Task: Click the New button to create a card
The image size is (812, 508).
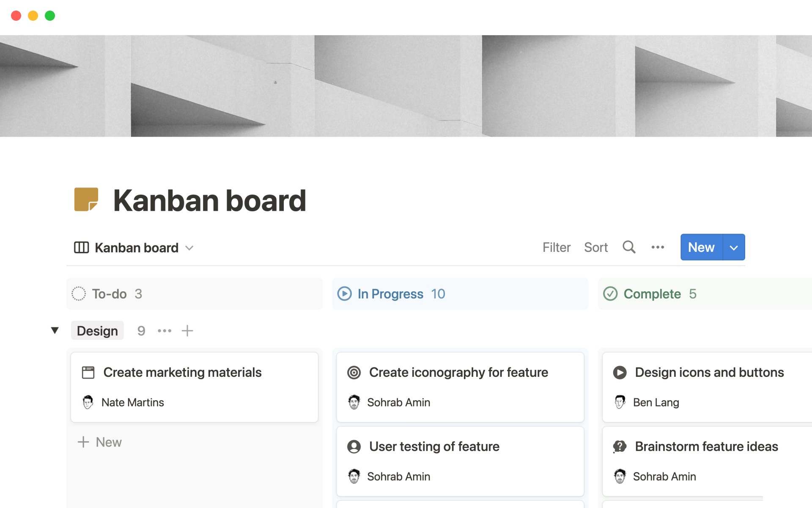Action: 701,247
